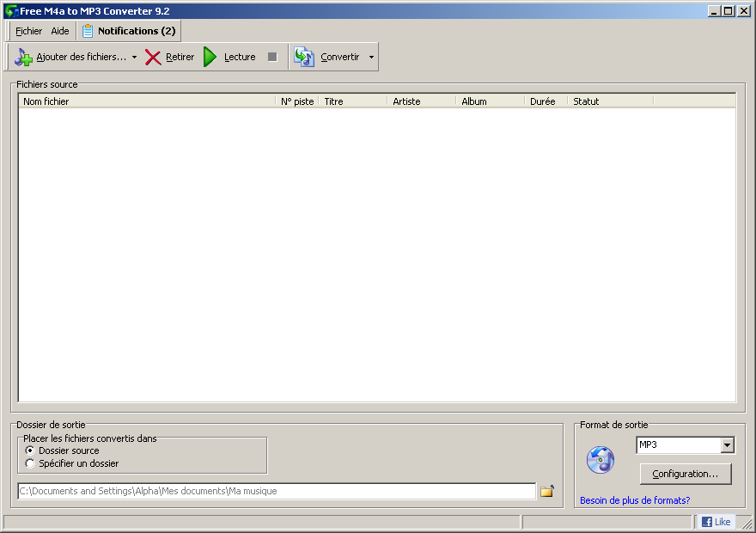Sort by Statut column header
This screenshot has height=533, width=756.
(x=611, y=101)
